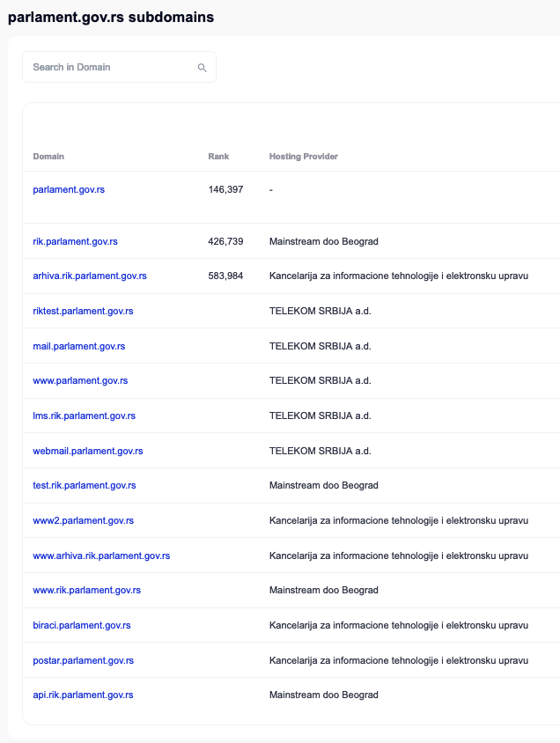
Task: Click TELEKOM SRBIJA in riktest row
Action: [320, 311]
